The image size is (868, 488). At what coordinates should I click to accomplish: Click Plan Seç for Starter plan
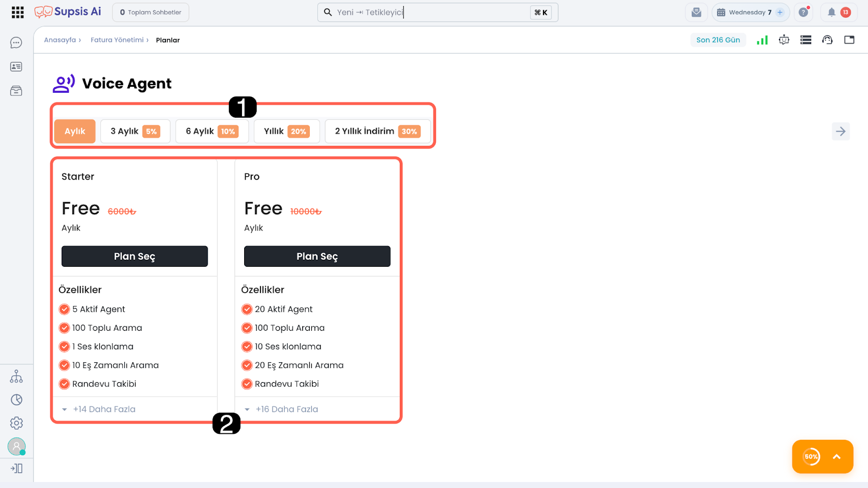(135, 256)
